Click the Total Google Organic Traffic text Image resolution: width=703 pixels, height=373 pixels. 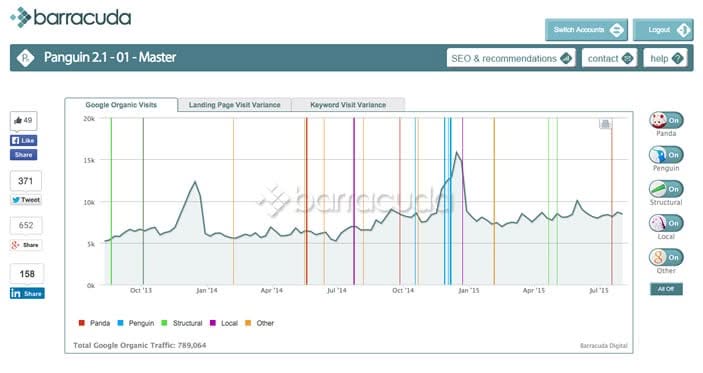click(139, 345)
